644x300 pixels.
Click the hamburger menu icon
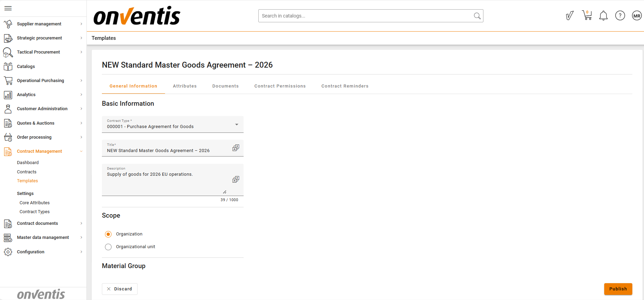[x=8, y=8]
